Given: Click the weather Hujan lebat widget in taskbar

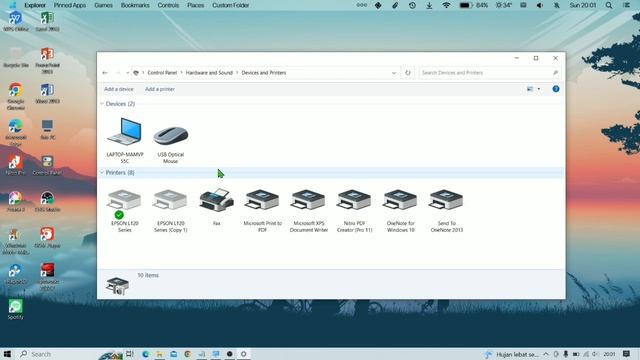Looking at the screenshot, I should [x=511, y=354].
